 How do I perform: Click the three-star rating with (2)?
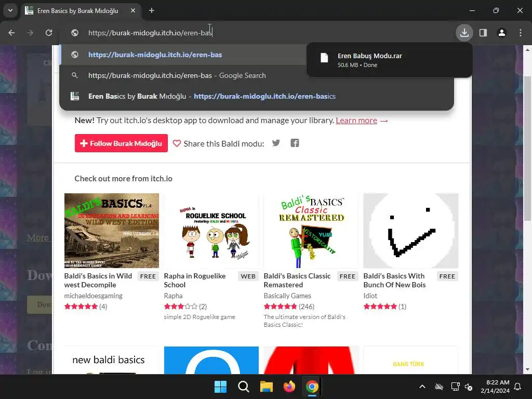[185, 307]
